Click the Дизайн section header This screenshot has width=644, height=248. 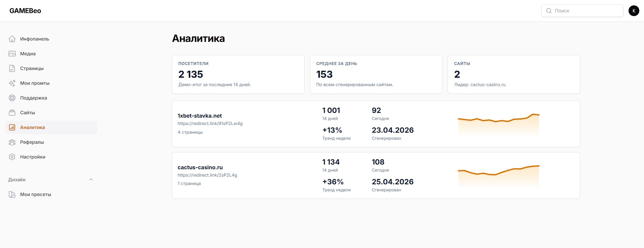51,180
